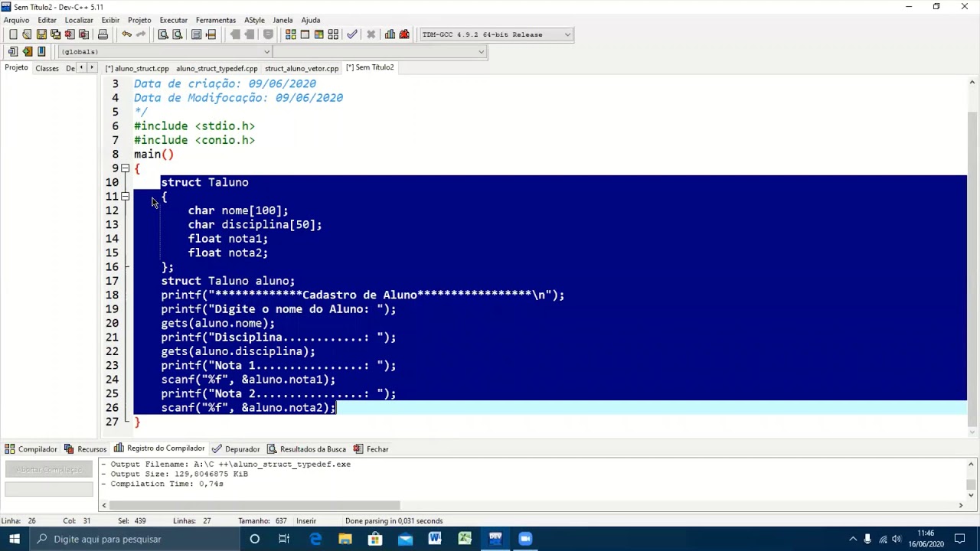Switch to the aluno_struct_typedef.cpp tab
Screen dimensions: 980x551
pyautogui.click(x=217, y=68)
